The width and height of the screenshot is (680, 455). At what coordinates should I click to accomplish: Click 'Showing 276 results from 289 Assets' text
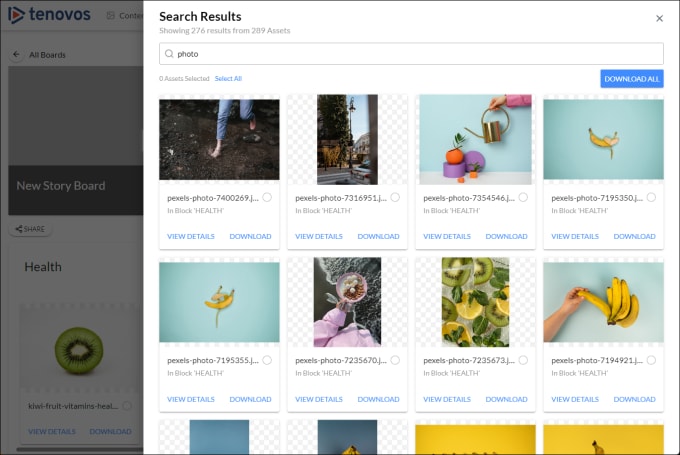coord(225,31)
